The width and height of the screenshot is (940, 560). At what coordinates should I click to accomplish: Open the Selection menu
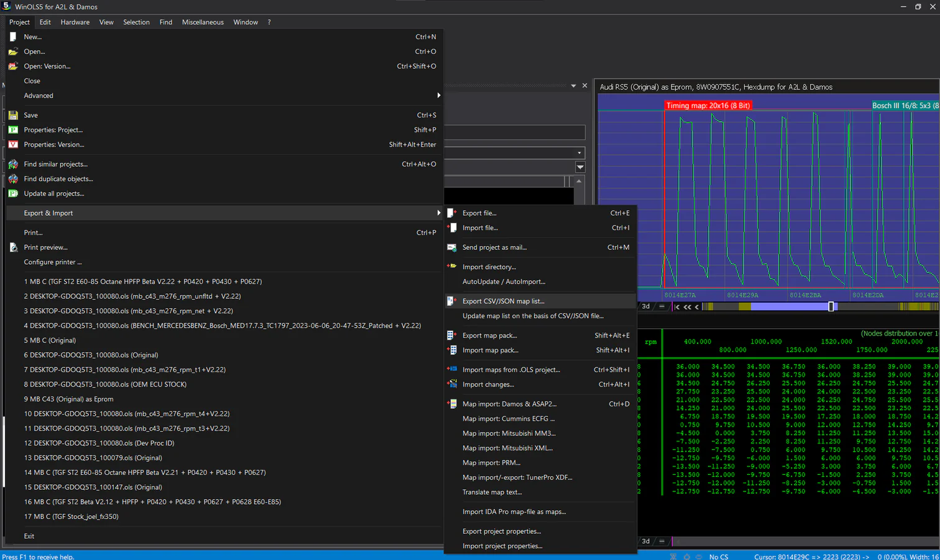point(136,22)
